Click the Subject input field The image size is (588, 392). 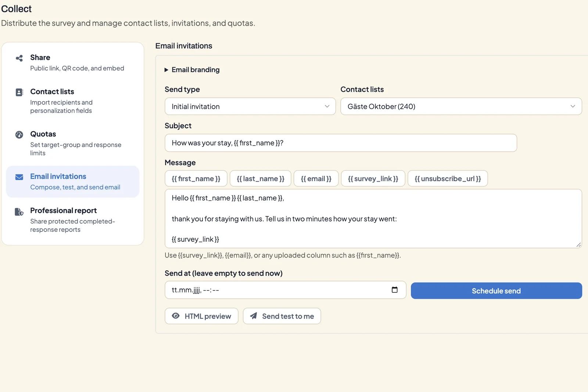tap(341, 143)
